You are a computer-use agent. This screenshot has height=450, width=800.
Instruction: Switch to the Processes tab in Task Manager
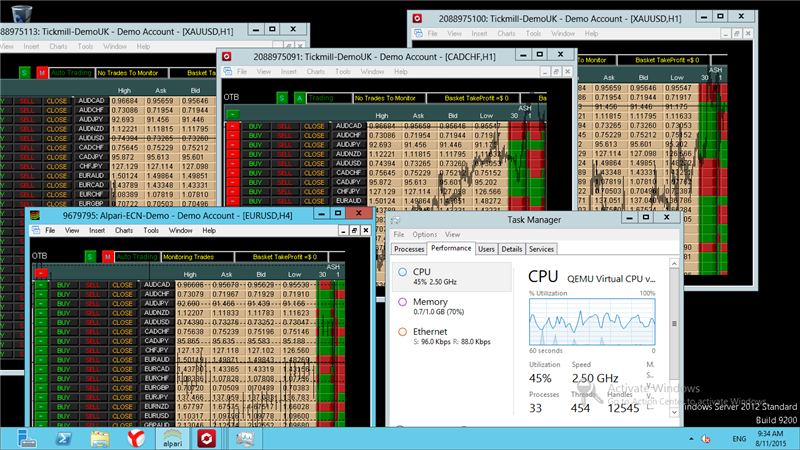click(x=409, y=249)
